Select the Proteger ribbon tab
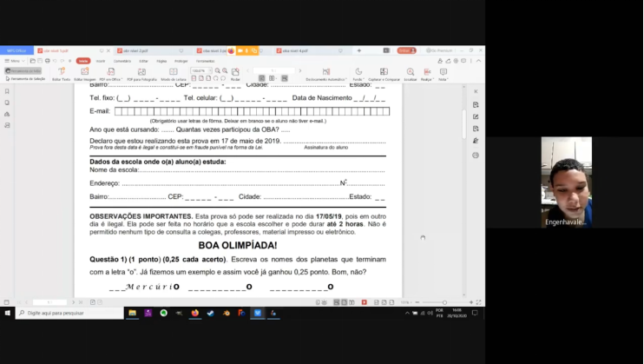The width and height of the screenshot is (644, 364). coord(181,61)
